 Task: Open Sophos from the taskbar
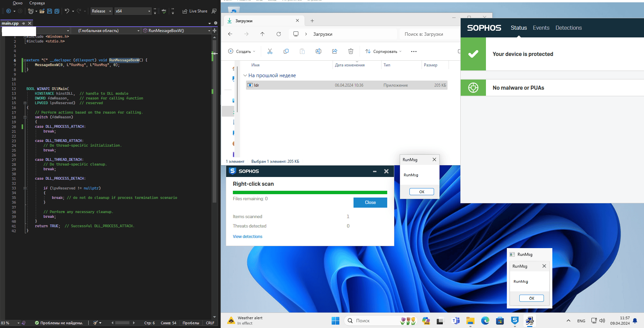(x=515, y=321)
